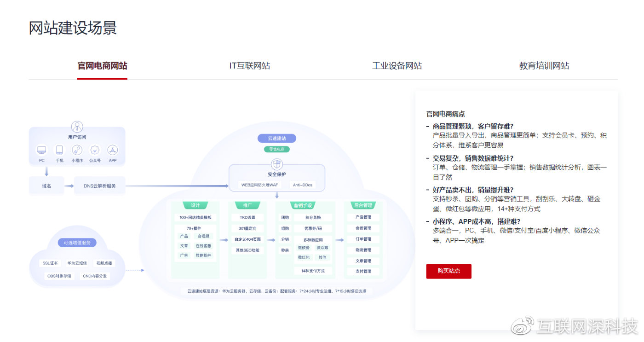Click the 其他插件 item
This screenshot has height=342, width=644.
tap(203, 255)
